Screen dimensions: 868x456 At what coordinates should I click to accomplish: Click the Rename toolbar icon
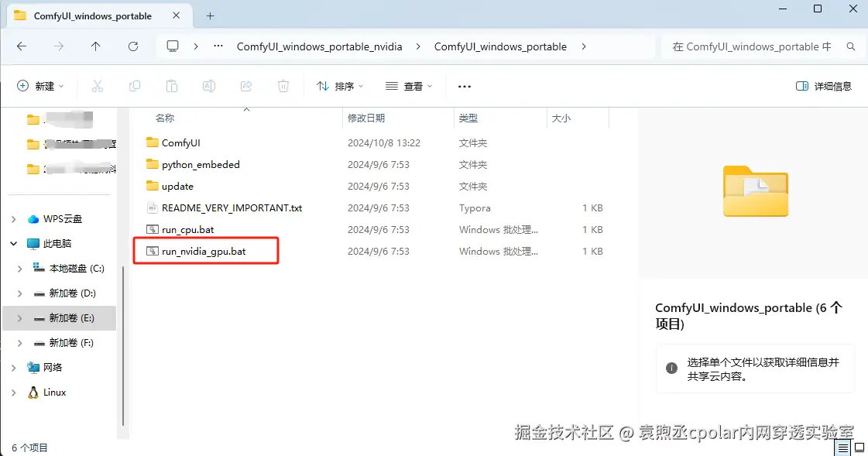(x=209, y=86)
